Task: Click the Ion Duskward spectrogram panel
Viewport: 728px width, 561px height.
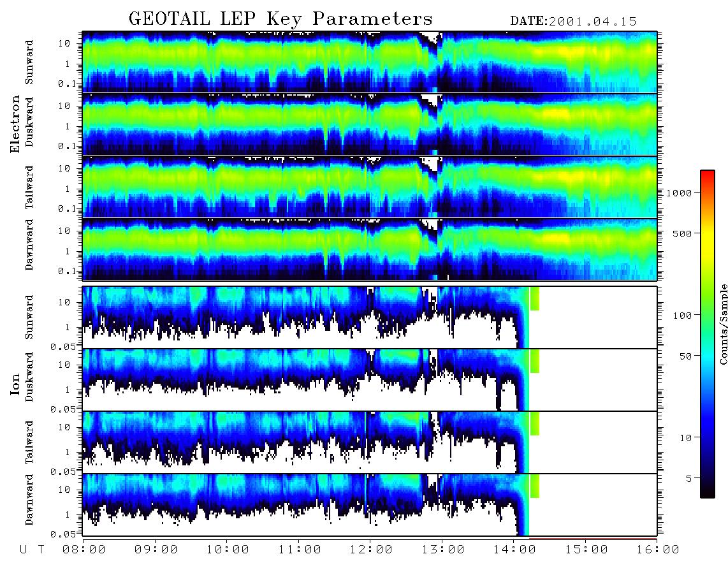Action: [370, 380]
